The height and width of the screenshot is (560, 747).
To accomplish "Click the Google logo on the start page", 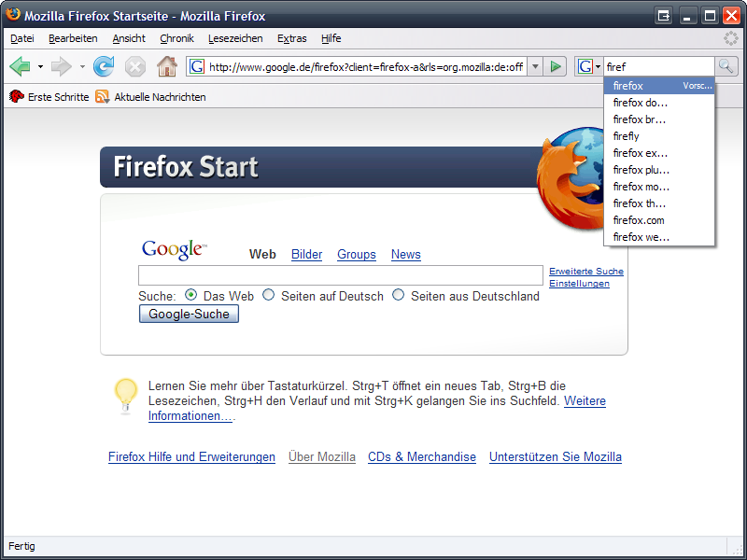I will click(x=175, y=250).
